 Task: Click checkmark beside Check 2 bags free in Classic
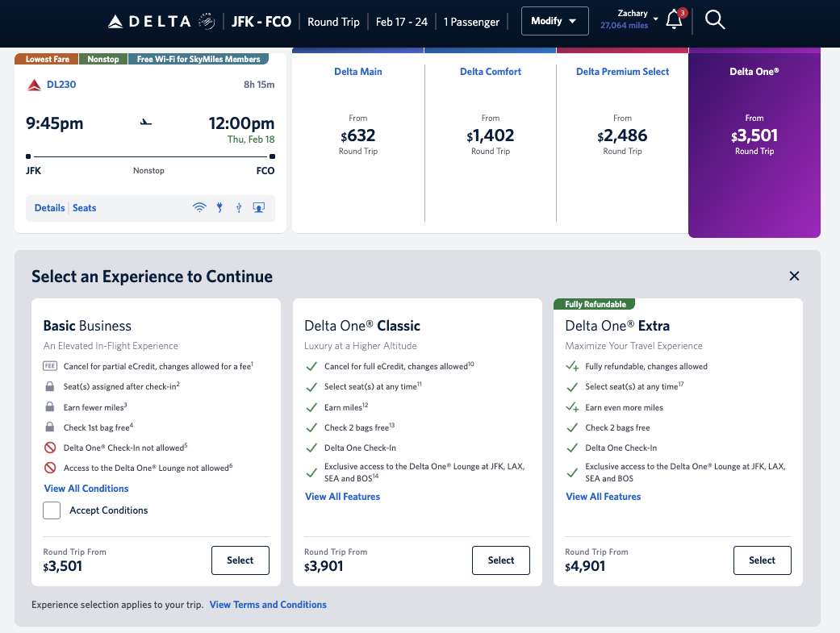[311, 427]
